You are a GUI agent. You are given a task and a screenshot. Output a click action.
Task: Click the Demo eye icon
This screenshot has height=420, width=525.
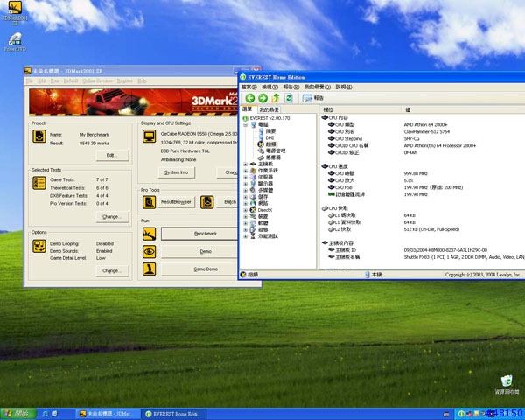[149, 251]
